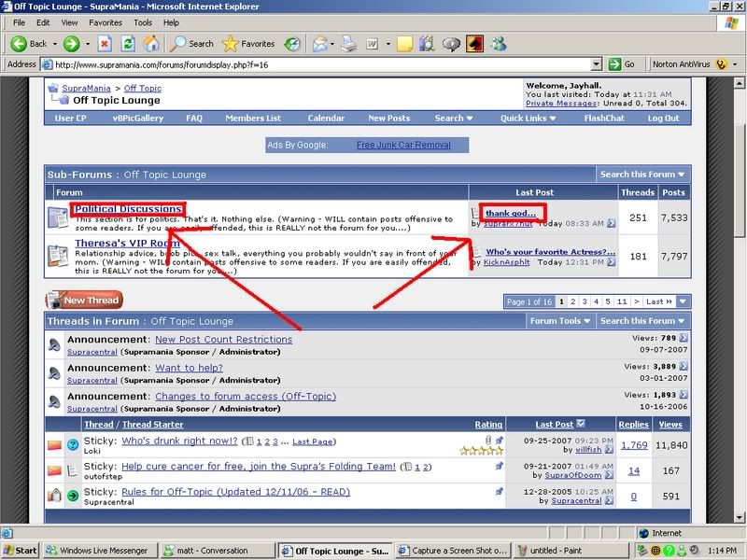The image size is (747, 560).
Task: Click the Go button beside address bar
Action: point(622,63)
